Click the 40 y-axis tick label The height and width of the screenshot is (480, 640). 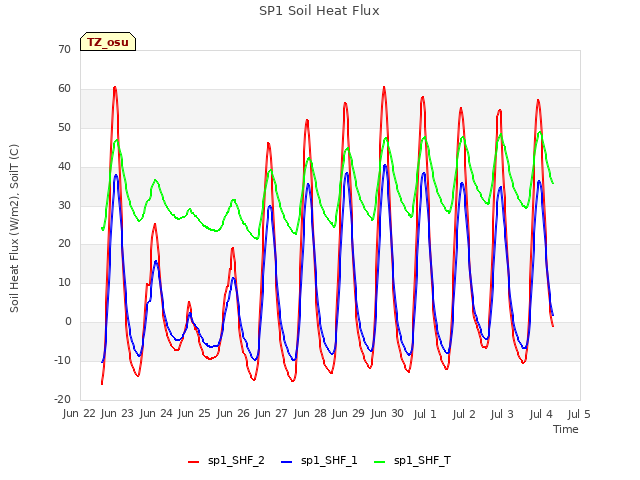click(64, 166)
